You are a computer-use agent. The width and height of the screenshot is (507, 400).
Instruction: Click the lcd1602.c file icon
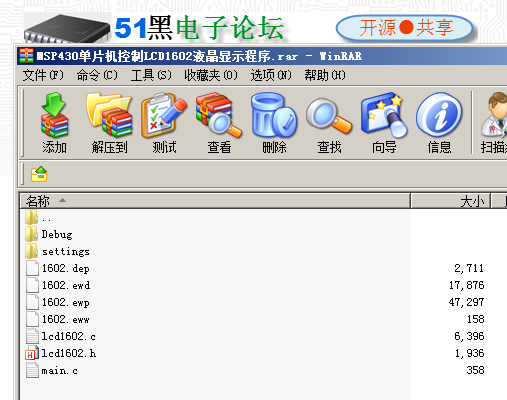click(32, 336)
